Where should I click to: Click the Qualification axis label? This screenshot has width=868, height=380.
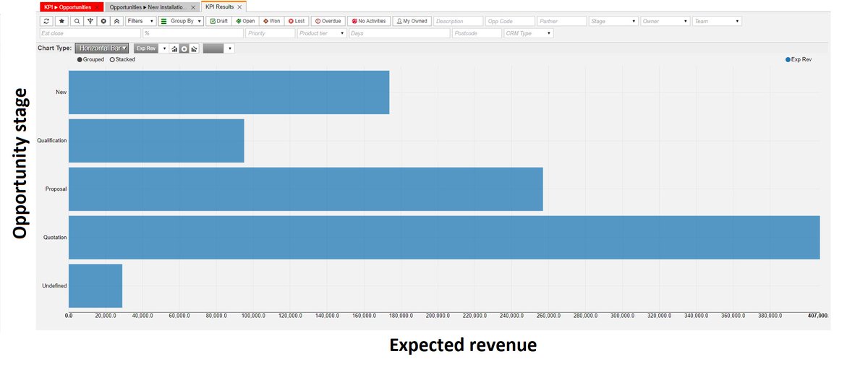(x=52, y=140)
